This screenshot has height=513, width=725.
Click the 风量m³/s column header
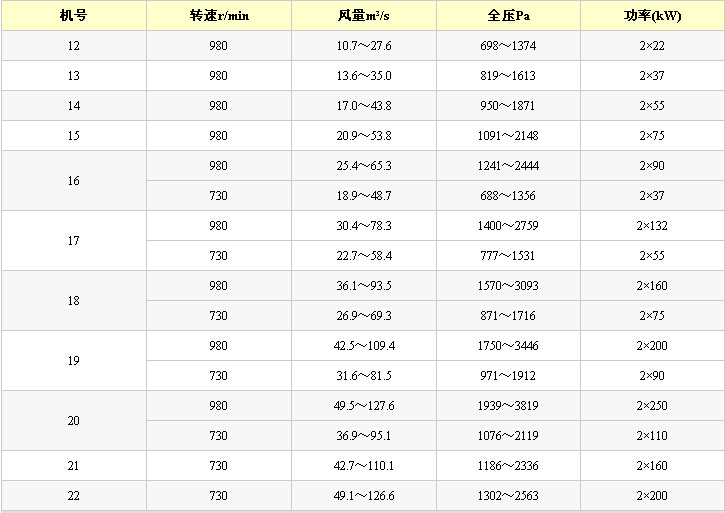point(364,16)
